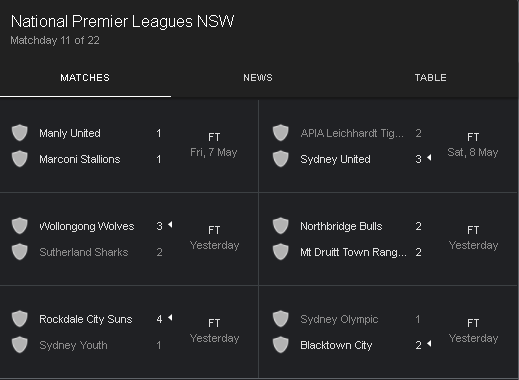Select the Wollongong Wolves shield icon
Screen dimensions: 519x380
pos(20,226)
